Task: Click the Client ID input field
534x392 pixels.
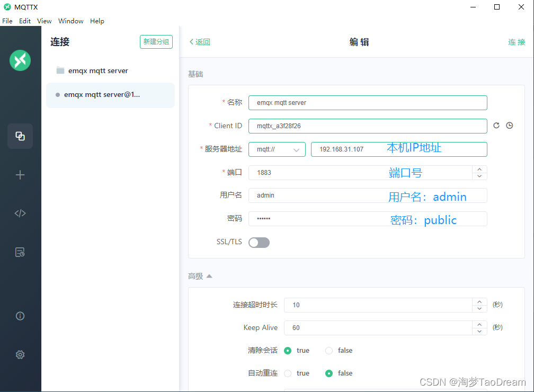Action: click(368, 126)
